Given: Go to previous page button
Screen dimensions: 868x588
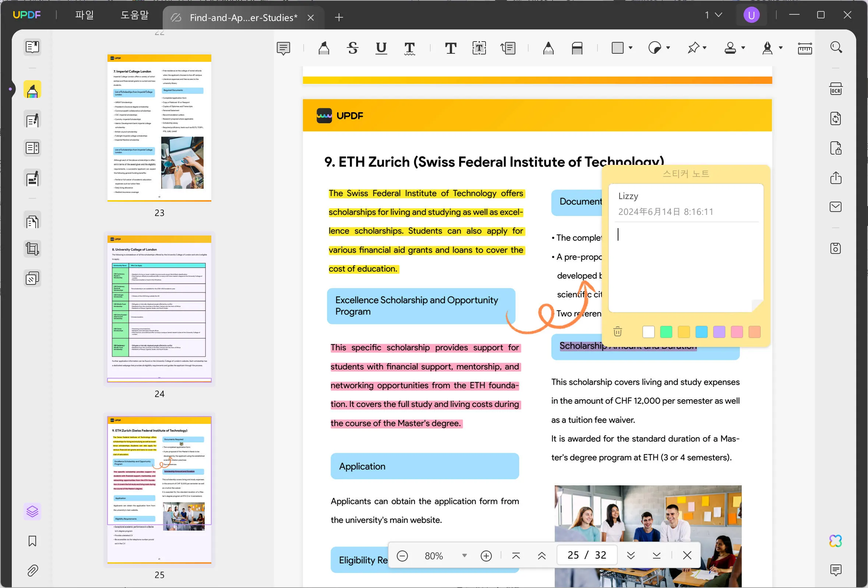Looking at the screenshot, I should (x=542, y=556).
